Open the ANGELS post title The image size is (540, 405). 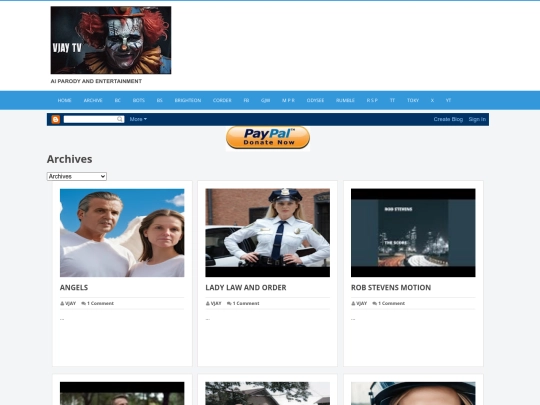point(74,288)
